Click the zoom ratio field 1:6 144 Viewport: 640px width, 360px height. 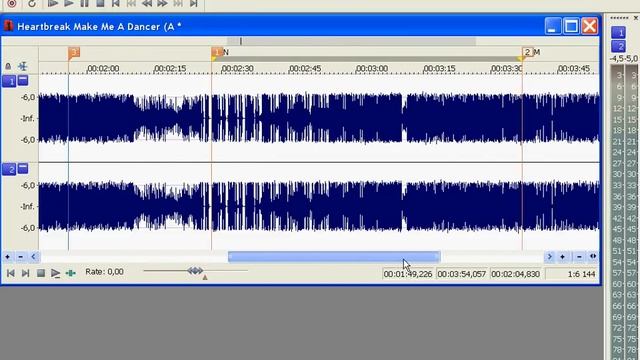click(571, 274)
